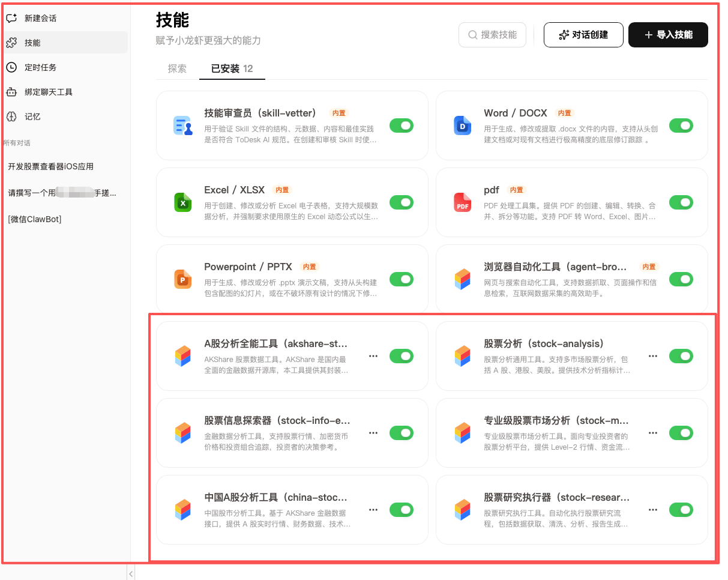Click the clock icon for 定时任务
The height and width of the screenshot is (580, 728).
(11, 68)
